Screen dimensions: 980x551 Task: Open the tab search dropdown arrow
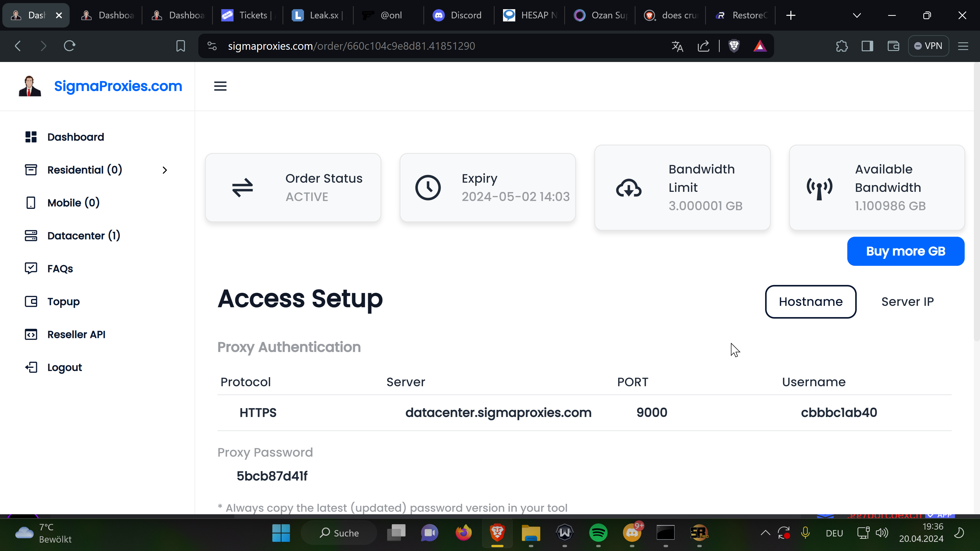857,15
